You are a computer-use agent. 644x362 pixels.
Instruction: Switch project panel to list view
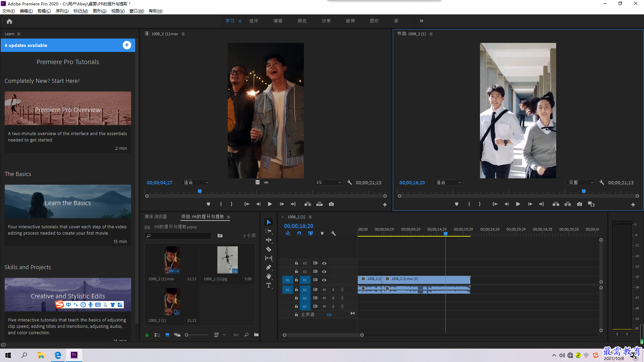click(157, 335)
